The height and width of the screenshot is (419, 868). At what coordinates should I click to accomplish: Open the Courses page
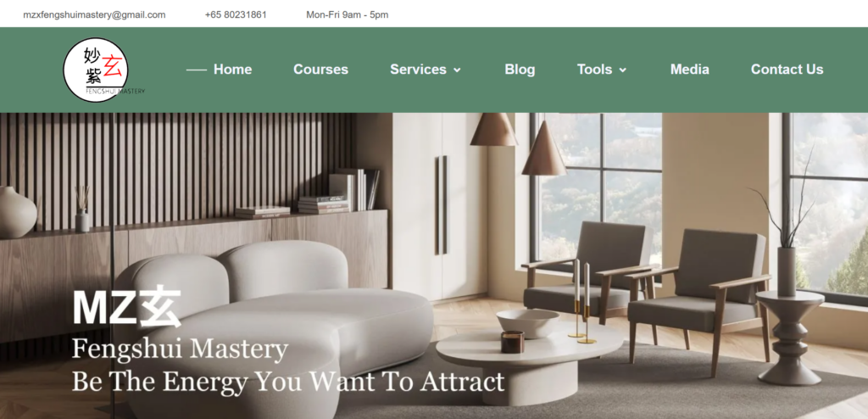(x=320, y=70)
